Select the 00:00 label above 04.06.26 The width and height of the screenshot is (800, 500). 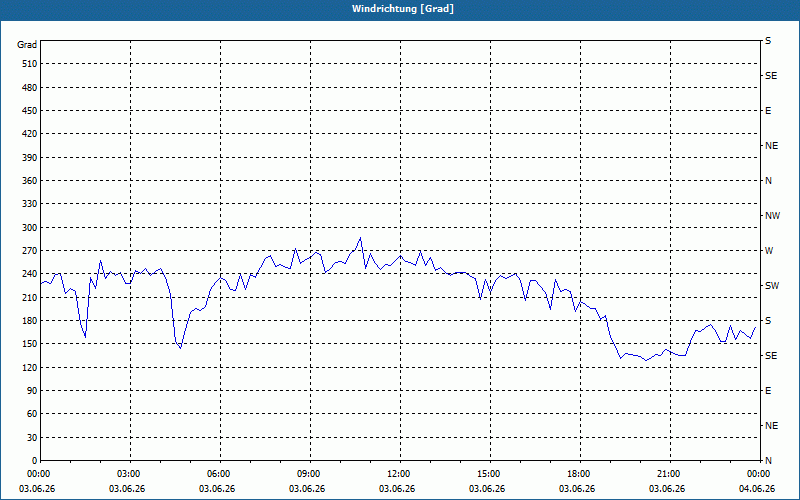[x=759, y=474]
